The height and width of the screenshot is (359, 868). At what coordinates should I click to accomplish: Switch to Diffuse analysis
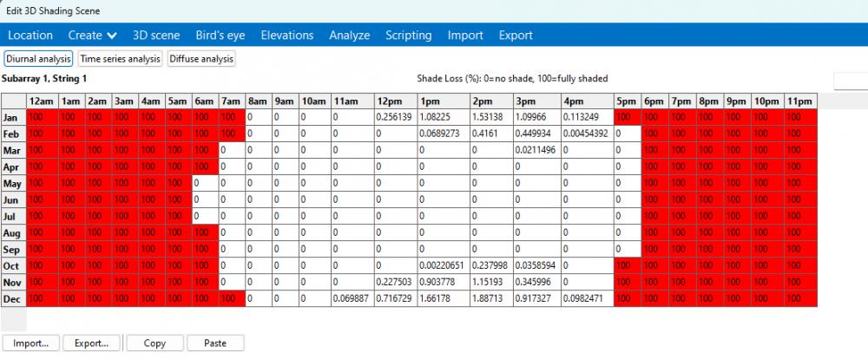tap(201, 59)
